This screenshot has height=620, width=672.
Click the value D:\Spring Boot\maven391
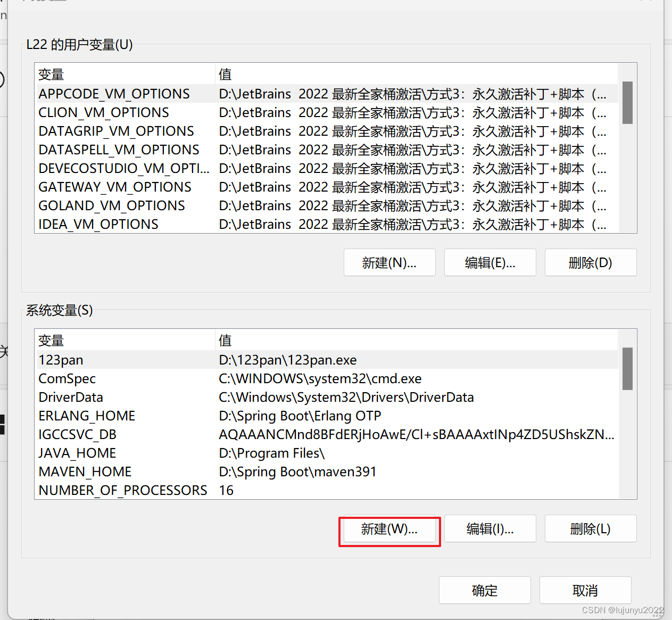point(297,472)
